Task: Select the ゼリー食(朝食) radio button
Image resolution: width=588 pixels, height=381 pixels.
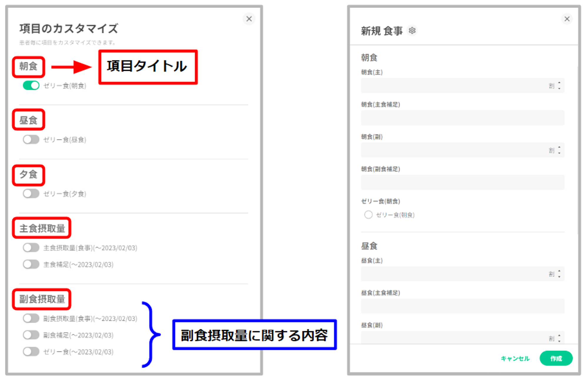Action: 368,215
